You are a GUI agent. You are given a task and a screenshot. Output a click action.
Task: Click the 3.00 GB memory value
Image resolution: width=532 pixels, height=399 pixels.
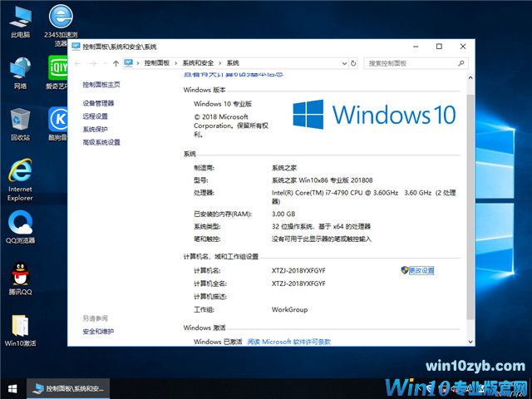click(x=283, y=214)
